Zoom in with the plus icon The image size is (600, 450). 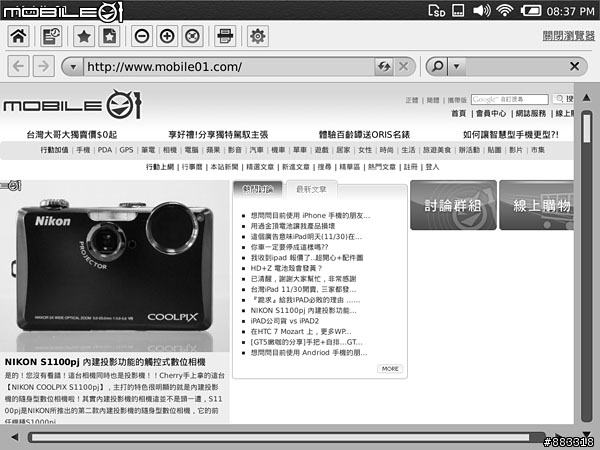tap(167, 36)
